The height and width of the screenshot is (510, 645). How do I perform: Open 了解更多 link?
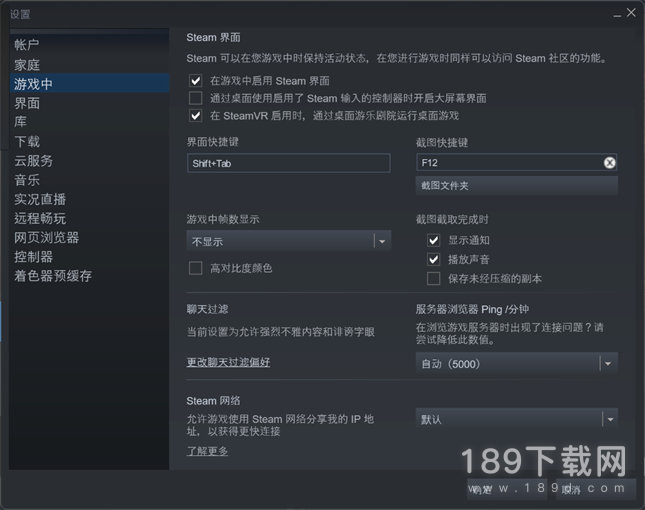point(207,451)
